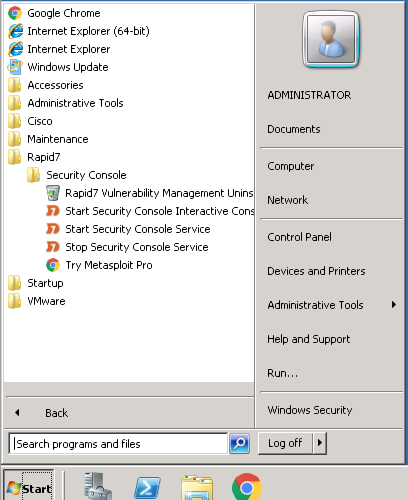This screenshot has width=408, height=500.
Task: Click the Search programs and files box
Action: pyautogui.click(x=118, y=444)
